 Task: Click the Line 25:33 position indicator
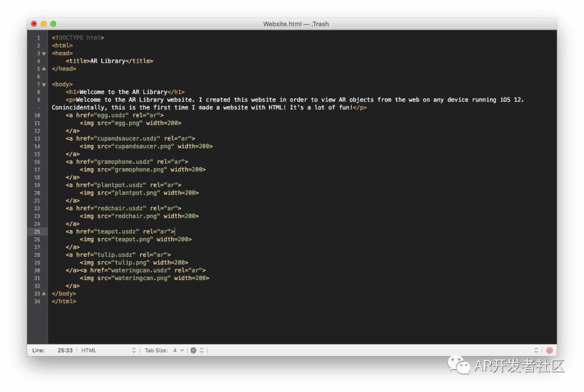point(65,350)
